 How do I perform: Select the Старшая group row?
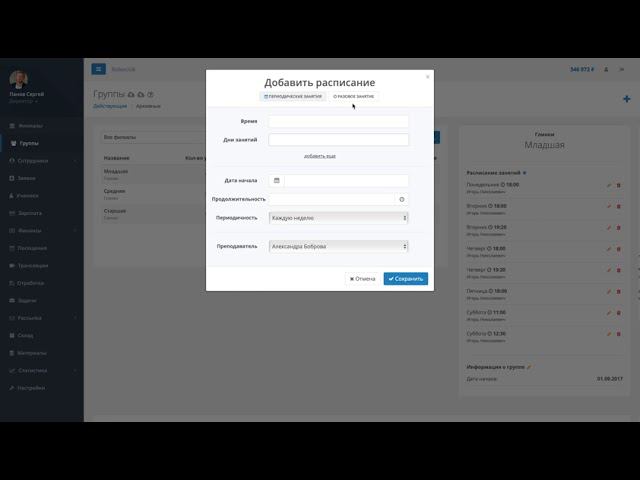(153, 214)
